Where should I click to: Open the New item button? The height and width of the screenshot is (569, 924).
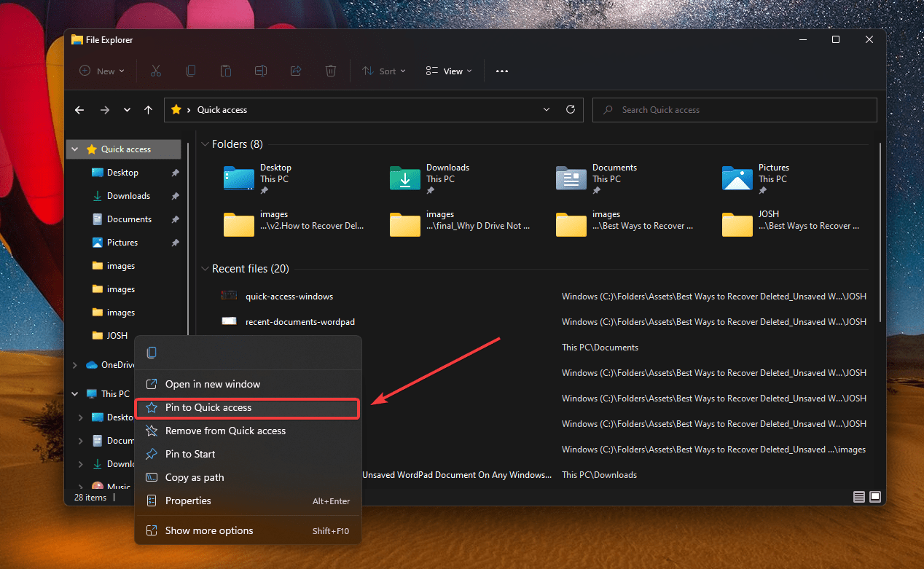tap(102, 71)
